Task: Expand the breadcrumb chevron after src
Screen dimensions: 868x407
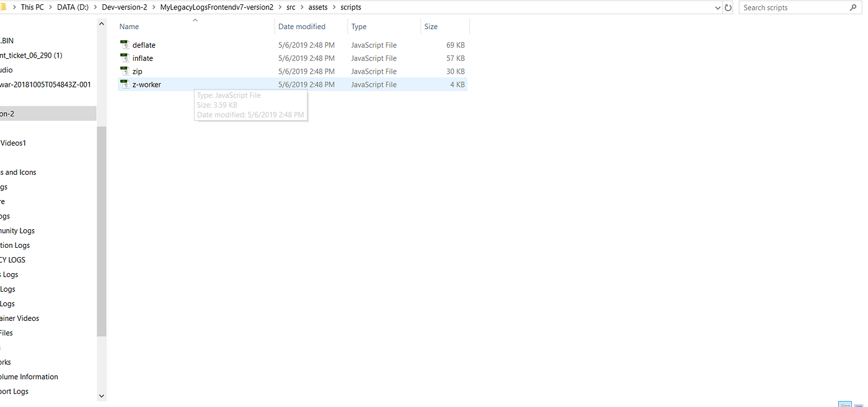Action: (x=301, y=7)
